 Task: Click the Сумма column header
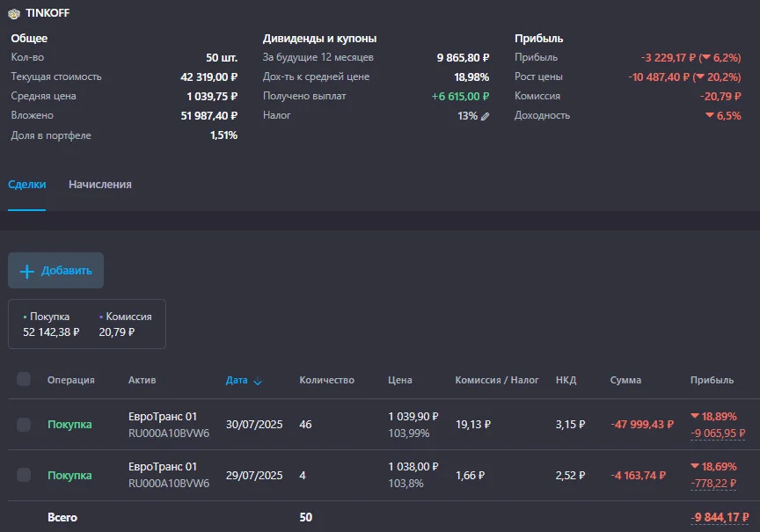[625, 381]
